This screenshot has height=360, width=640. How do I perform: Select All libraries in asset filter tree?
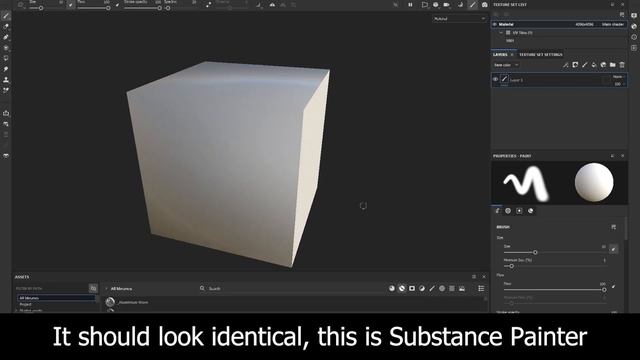point(56,298)
